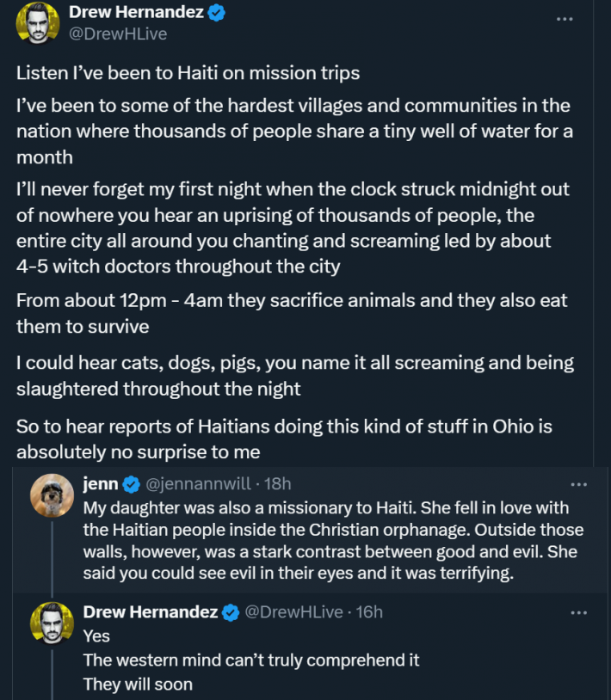Open the more options menu on Drew's 16h reply
This screenshot has height=700, width=611.
click(x=579, y=612)
